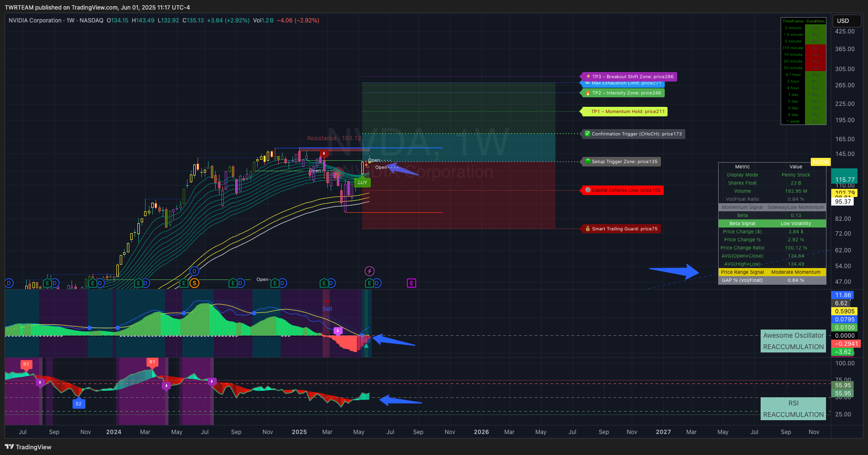This screenshot has height=455, width=868.
Task: Click the red sell arrow marker under Resistance
Action: 324,154
